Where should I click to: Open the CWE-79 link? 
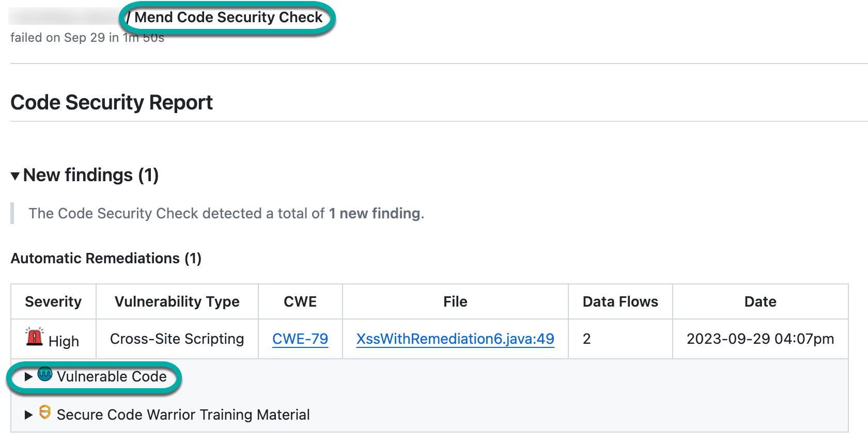300,339
